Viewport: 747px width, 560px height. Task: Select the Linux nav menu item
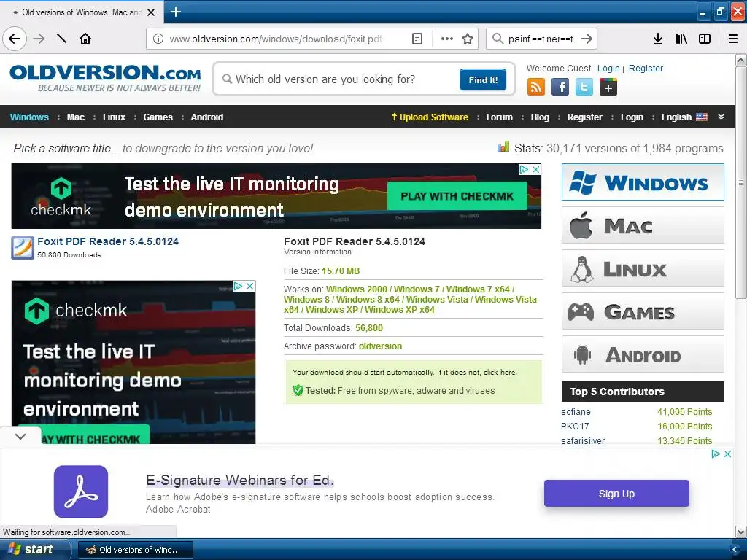(115, 117)
